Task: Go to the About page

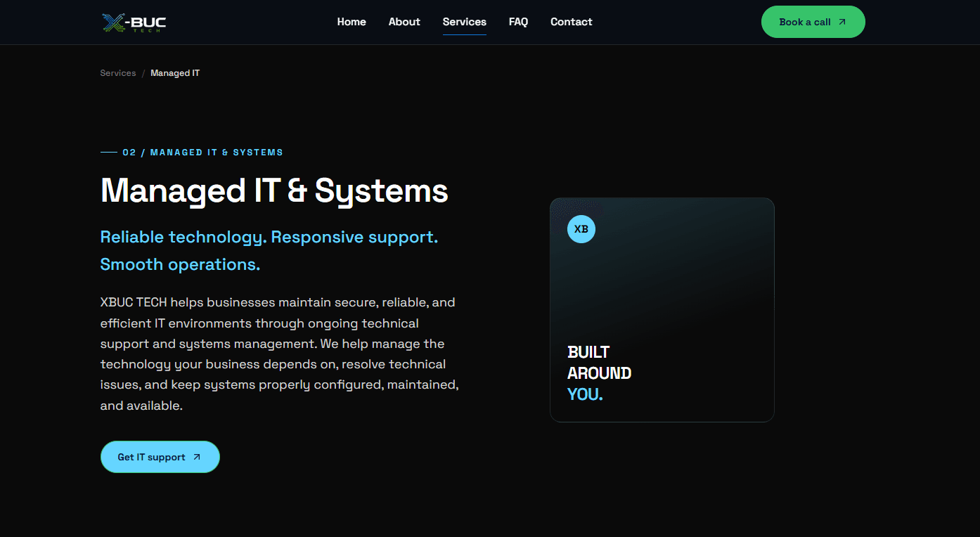Action: (x=404, y=22)
